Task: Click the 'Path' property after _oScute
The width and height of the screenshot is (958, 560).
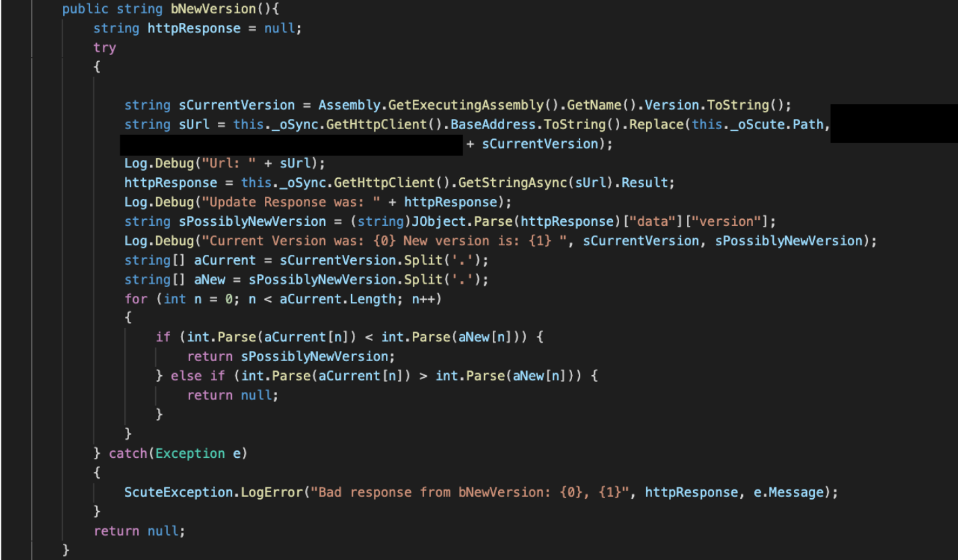Action: click(x=807, y=125)
